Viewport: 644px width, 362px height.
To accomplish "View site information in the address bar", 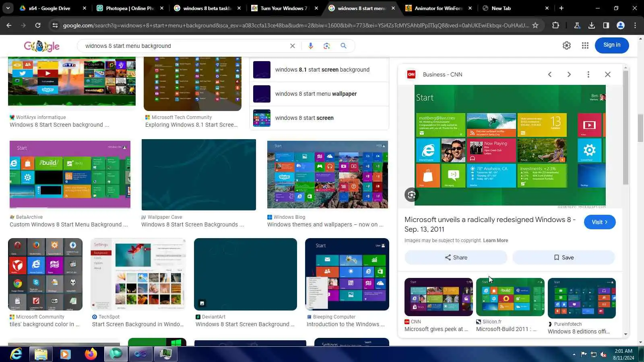I will tap(55, 25).
